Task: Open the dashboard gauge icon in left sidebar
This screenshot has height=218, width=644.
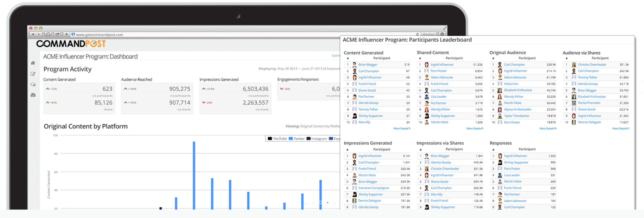Action: tap(33, 95)
